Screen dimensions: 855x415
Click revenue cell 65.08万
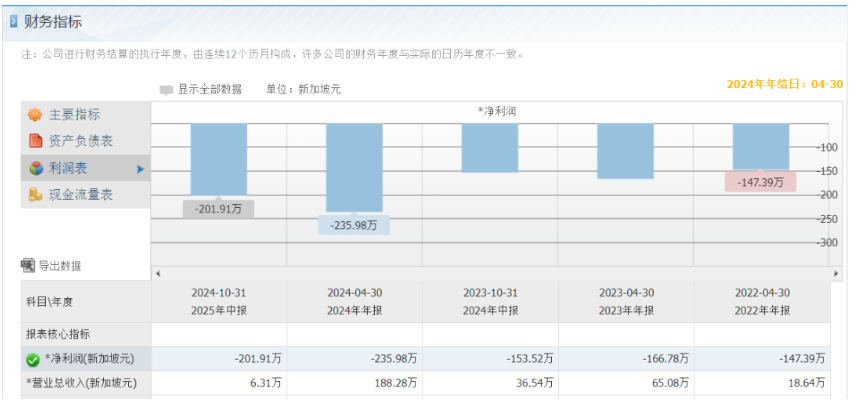click(x=627, y=383)
